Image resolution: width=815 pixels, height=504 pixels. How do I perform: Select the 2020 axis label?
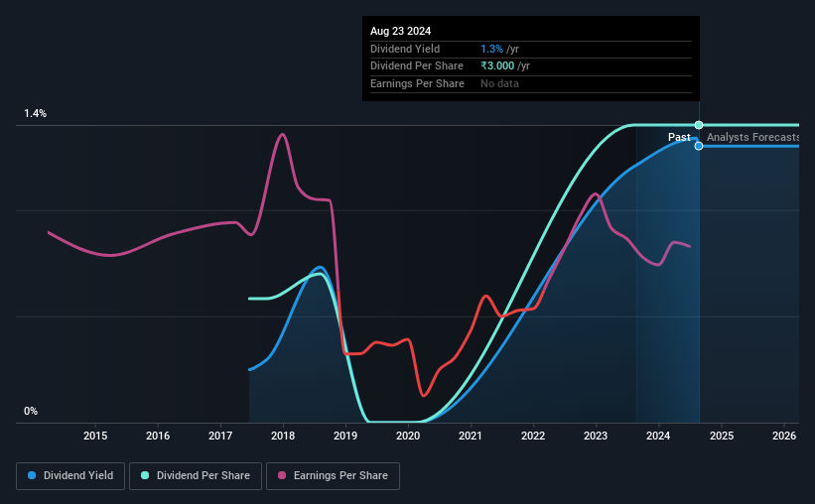(408, 436)
